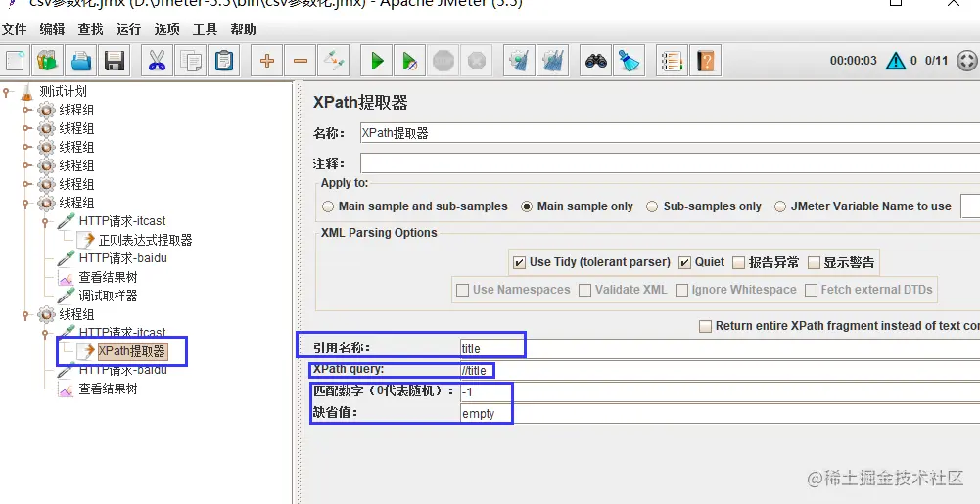Viewport: 980px width, 504px height.
Task: Toggle the 报告异常 checkbox
Action: 739,263
